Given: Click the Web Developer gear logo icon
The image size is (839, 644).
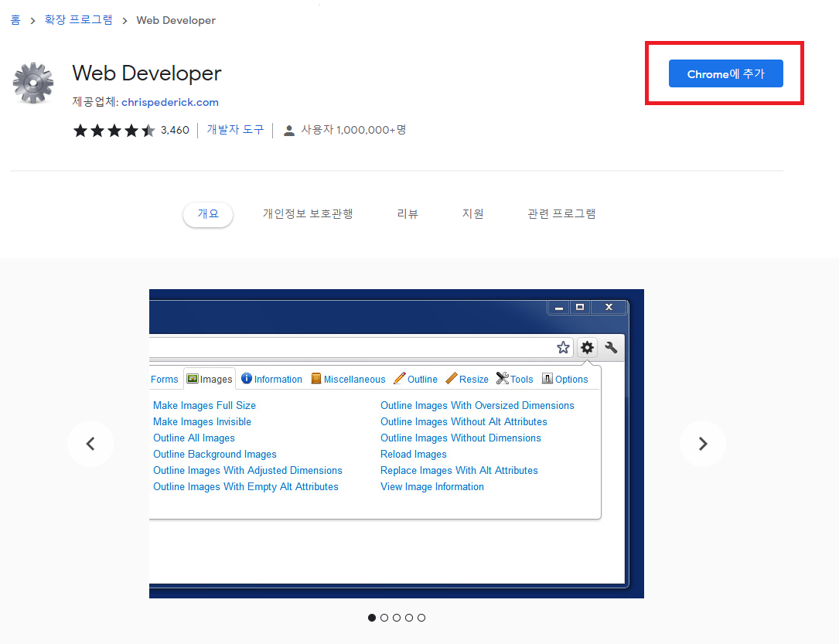Looking at the screenshot, I should pyautogui.click(x=33, y=83).
